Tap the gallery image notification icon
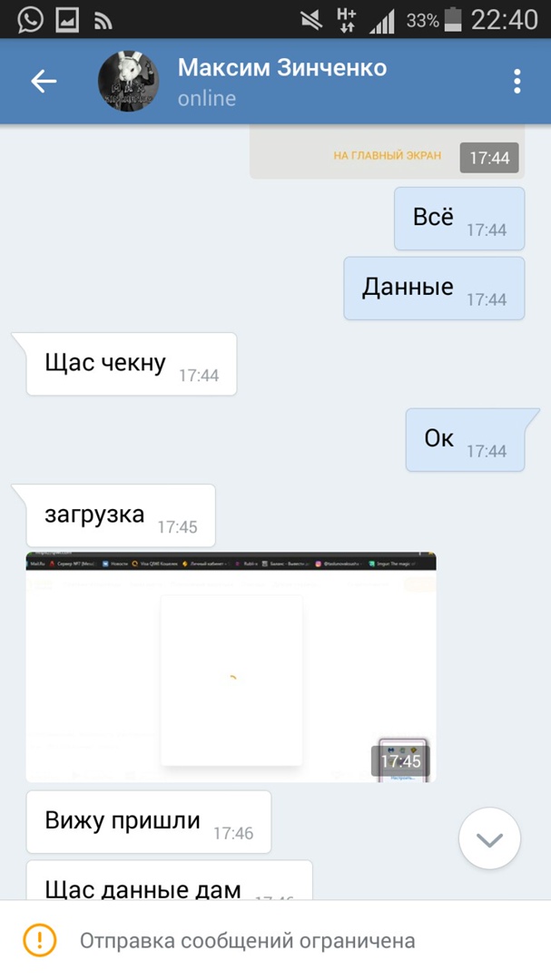This screenshot has height=980, width=551. pos(67,21)
